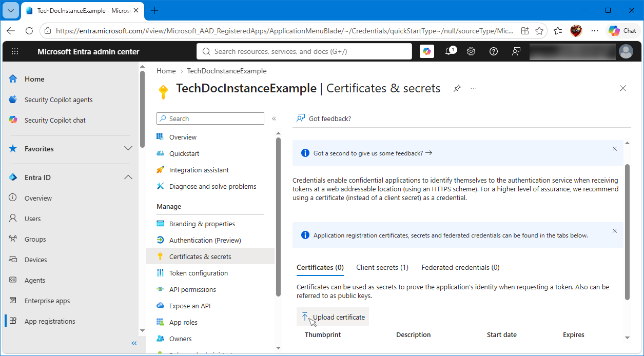Collapse the Favorites section
The image size is (644, 356).
[x=128, y=149]
